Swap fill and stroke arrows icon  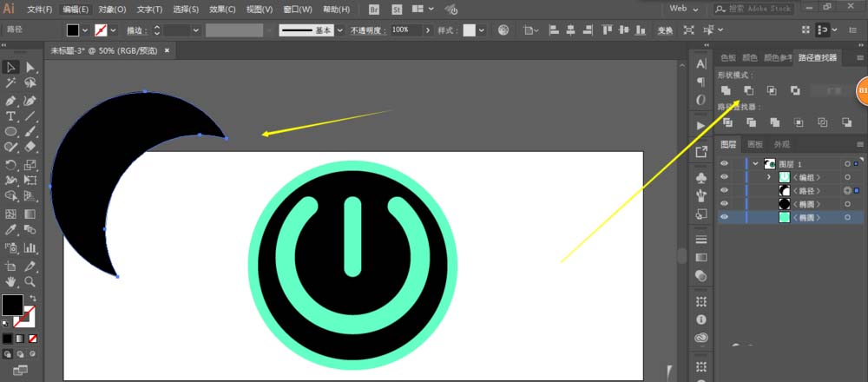click(33, 298)
